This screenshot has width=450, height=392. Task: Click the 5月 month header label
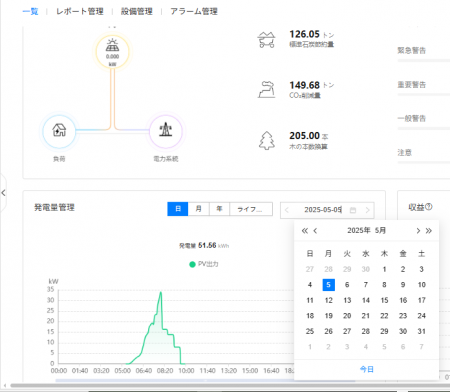pyautogui.click(x=380, y=231)
